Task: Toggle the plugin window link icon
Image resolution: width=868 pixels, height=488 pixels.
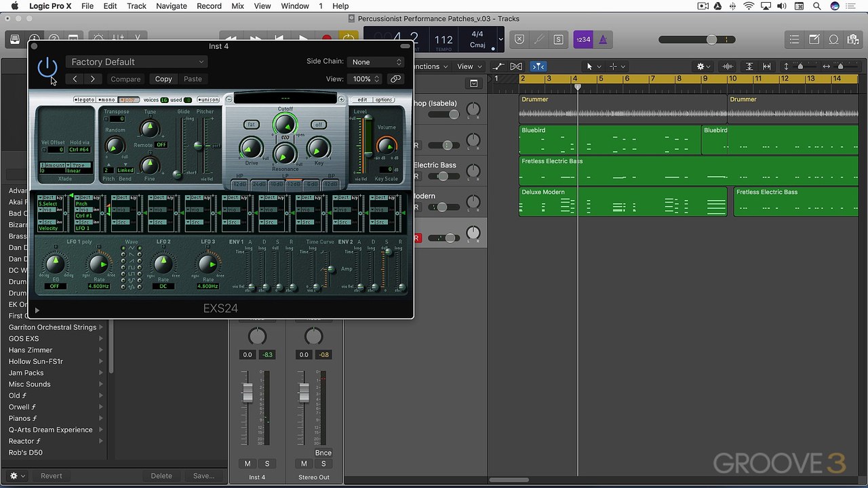Action: pyautogui.click(x=395, y=79)
